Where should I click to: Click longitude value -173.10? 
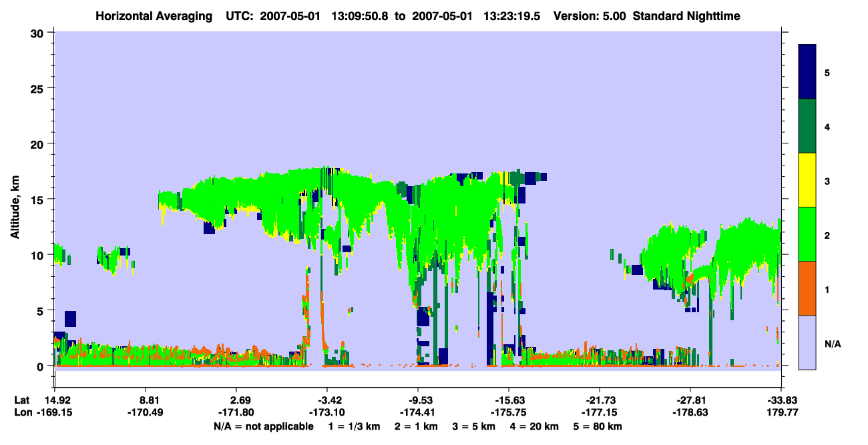coord(327,413)
